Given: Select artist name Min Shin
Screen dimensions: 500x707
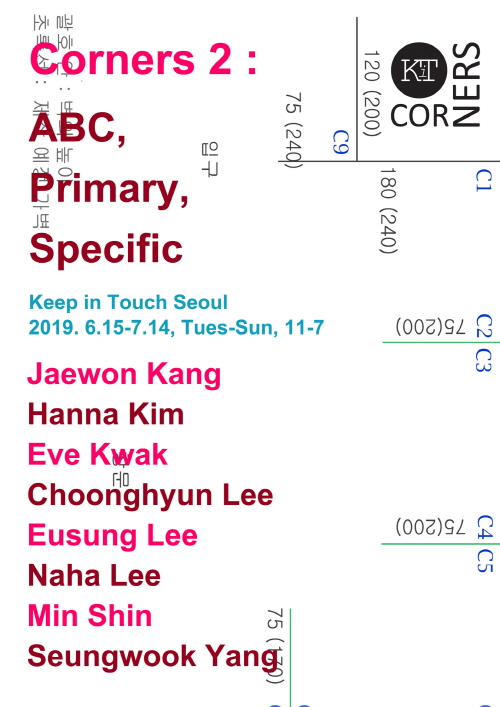Looking at the screenshot, I should (90, 615).
